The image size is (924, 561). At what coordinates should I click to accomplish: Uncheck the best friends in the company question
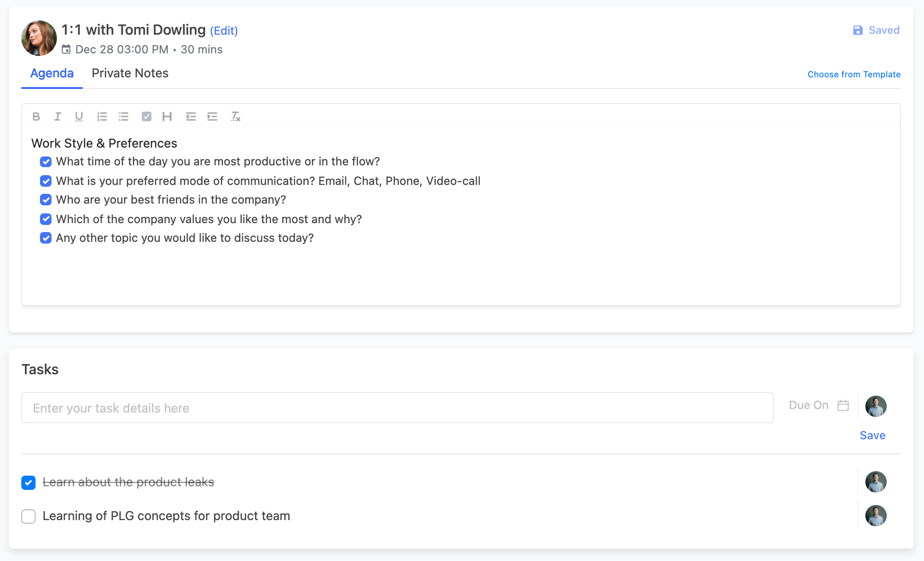pyautogui.click(x=46, y=200)
